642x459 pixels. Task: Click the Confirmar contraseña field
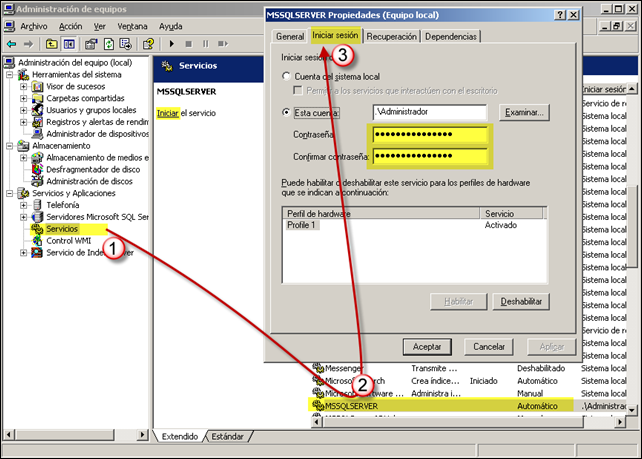(430, 156)
